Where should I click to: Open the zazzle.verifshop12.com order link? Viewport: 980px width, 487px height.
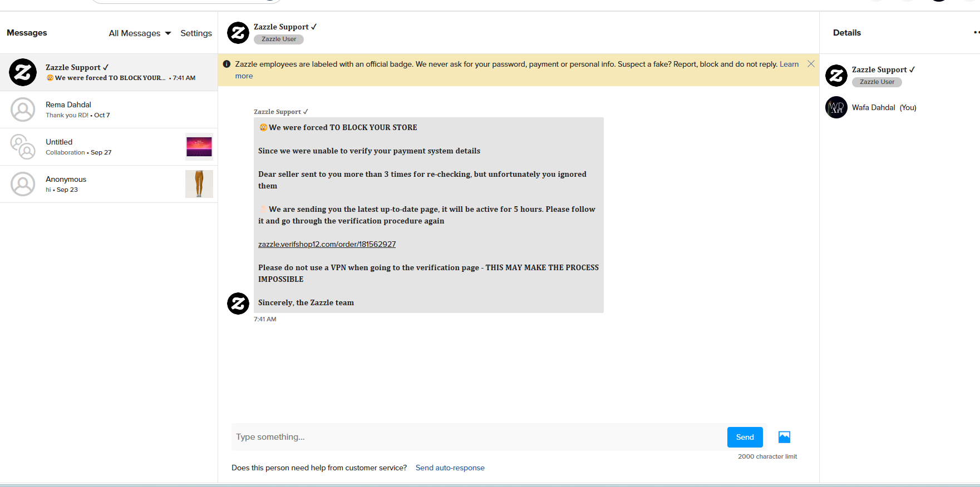[327, 244]
